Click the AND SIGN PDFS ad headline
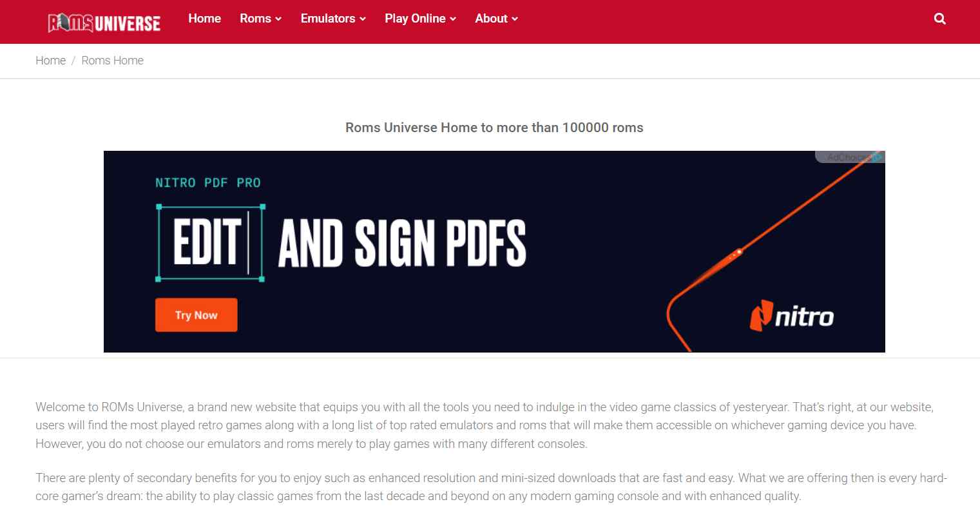This screenshot has width=980, height=513. [402, 243]
